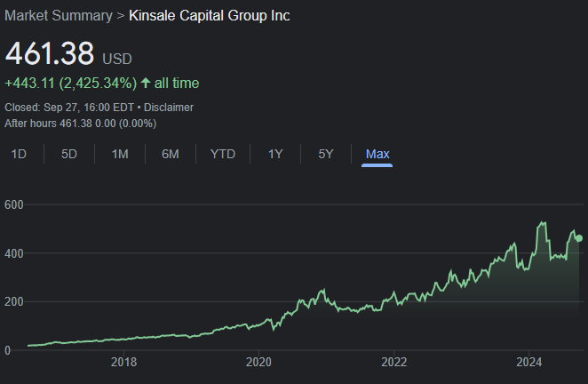Viewport: 588px width, 384px height.
Task: Click the 2022 x-axis label
Action: pos(394,362)
